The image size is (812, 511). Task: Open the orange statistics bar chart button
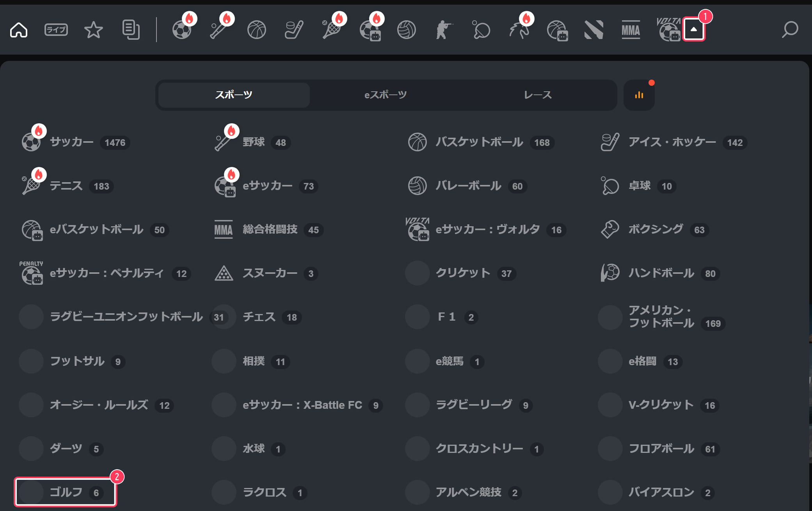pos(639,95)
